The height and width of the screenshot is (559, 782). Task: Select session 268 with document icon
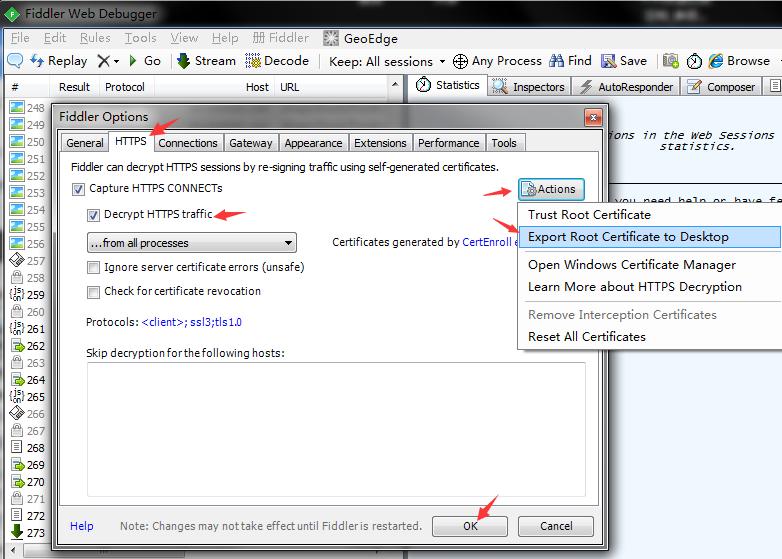[27, 448]
